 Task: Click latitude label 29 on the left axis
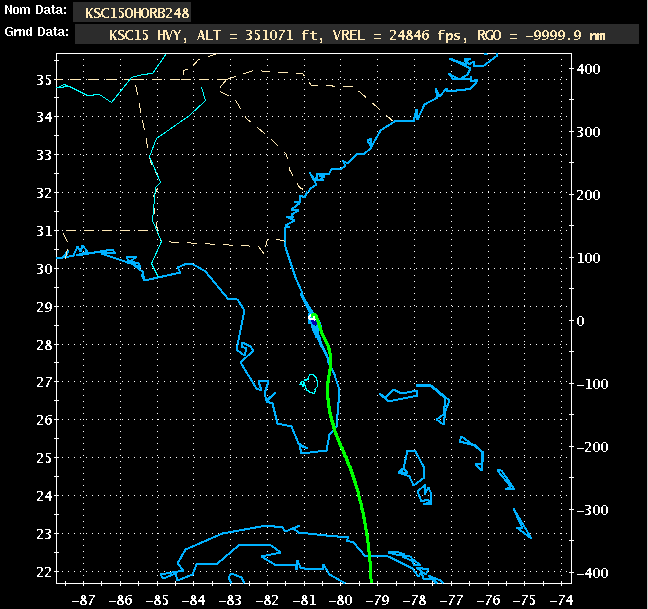coord(44,307)
